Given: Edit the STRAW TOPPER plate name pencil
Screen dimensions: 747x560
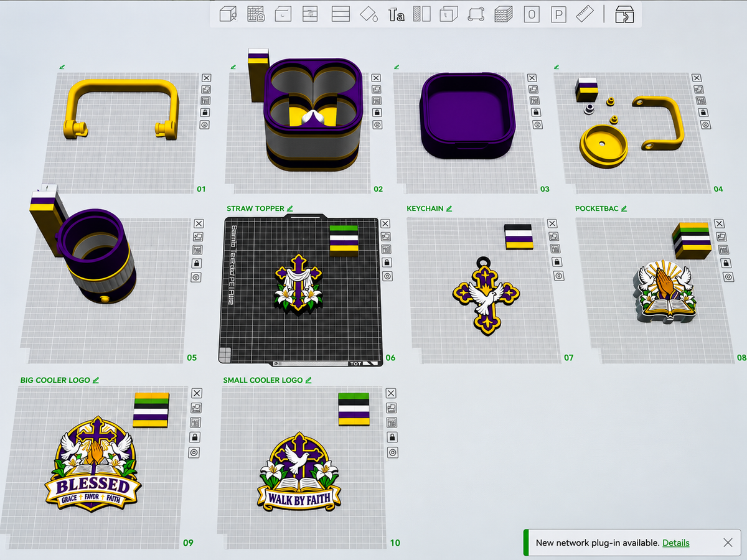Looking at the screenshot, I should (290, 208).
